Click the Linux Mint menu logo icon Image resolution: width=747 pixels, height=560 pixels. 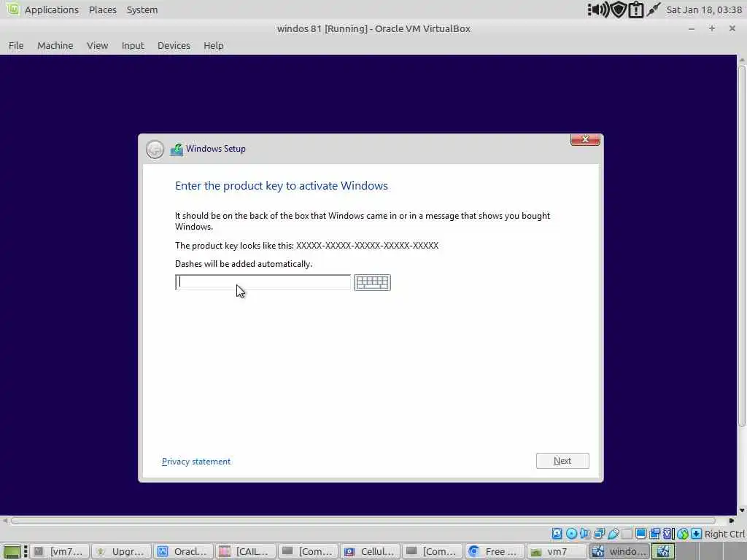[13, 9]
